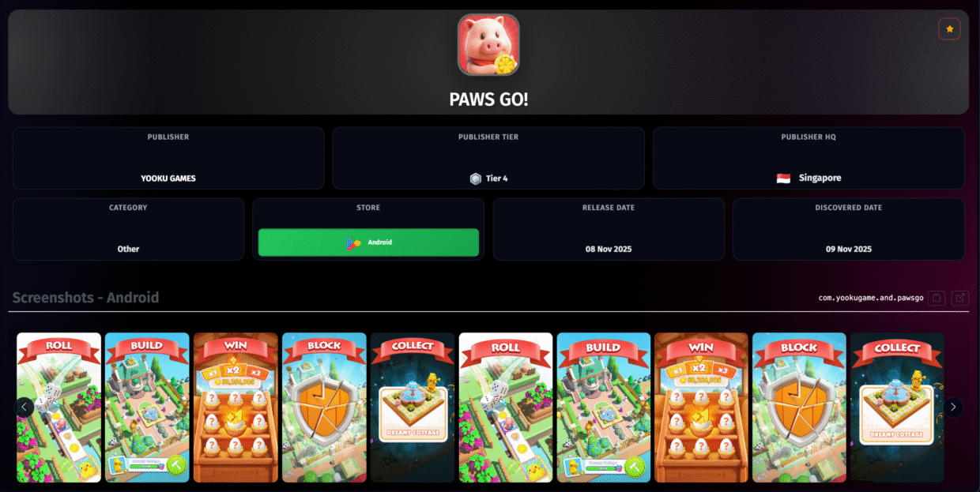This screenshot has height=492, width=980.
Task: Click the Tier 4 badge icon
Action: (x=475, y=178)
